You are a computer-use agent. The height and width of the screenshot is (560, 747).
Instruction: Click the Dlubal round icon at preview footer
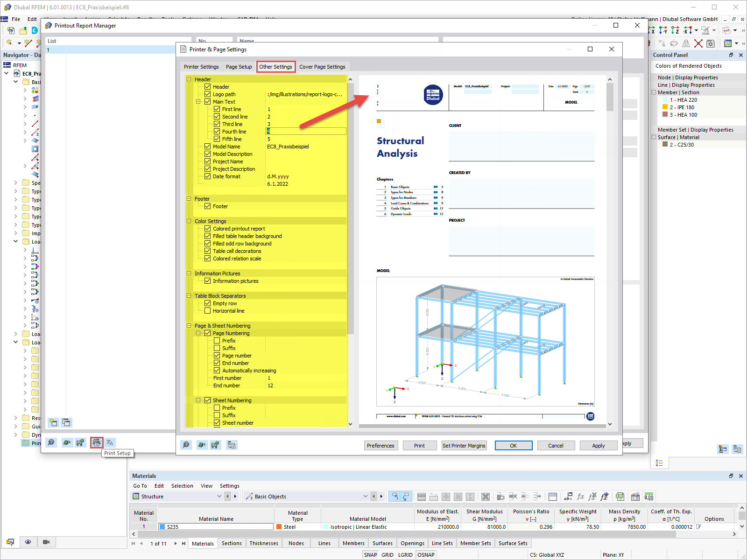(590, 416)
